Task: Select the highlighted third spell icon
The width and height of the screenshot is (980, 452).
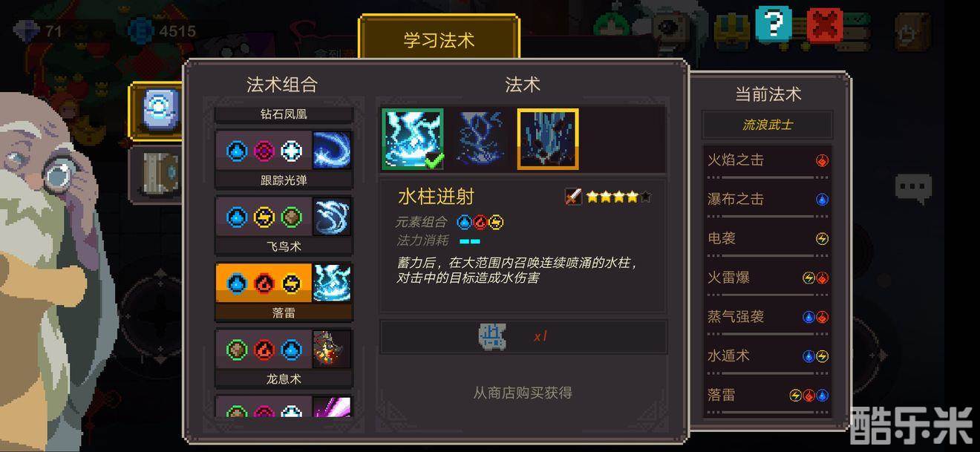Action: coord(548,139)
